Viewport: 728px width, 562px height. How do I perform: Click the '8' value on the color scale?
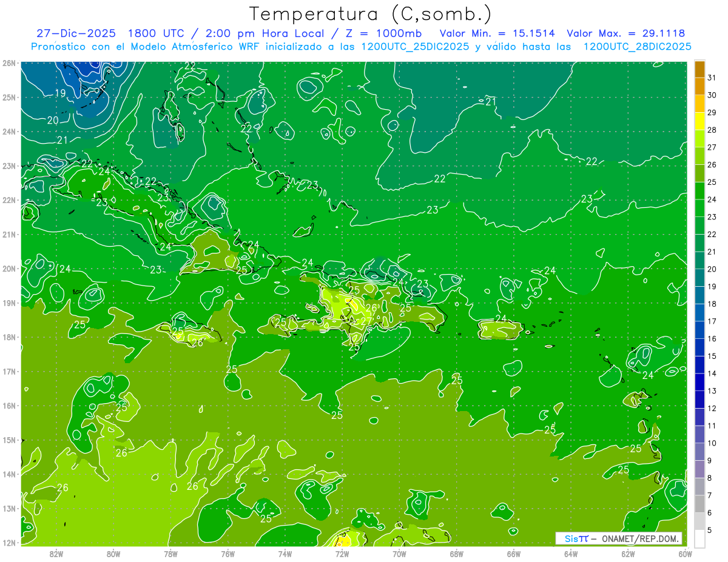point(710,478)
